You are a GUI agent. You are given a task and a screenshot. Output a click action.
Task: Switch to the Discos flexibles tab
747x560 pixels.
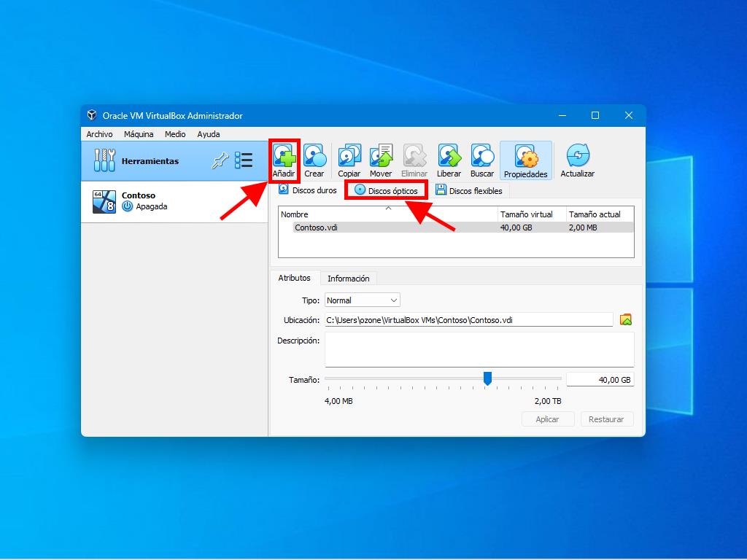(x=469, y=191)
